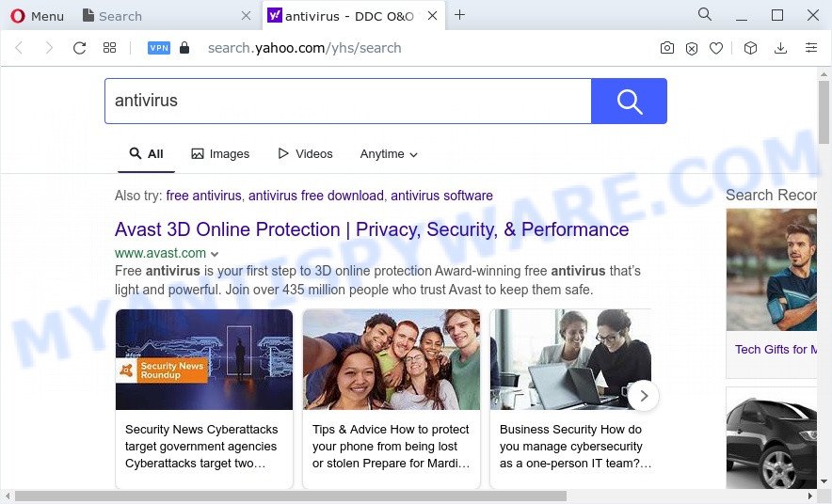Open the downloads icon
This screenshot has height=504, width=832.
click(780, 48)
